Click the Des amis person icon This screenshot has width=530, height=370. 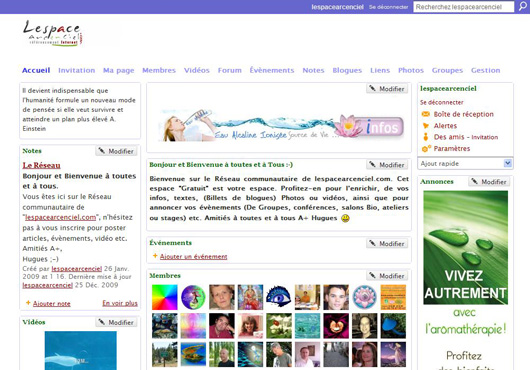[x=426, y=137]
